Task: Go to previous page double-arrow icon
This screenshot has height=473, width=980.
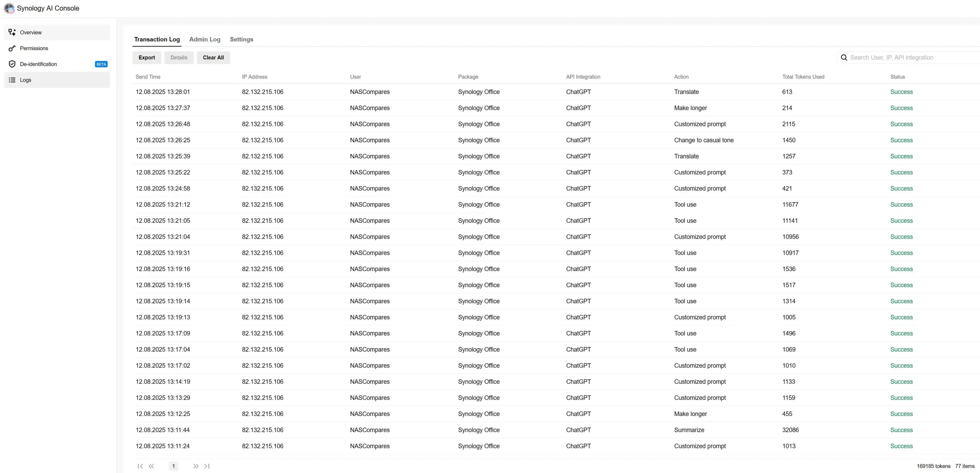Action: click(x=151, y=466)
